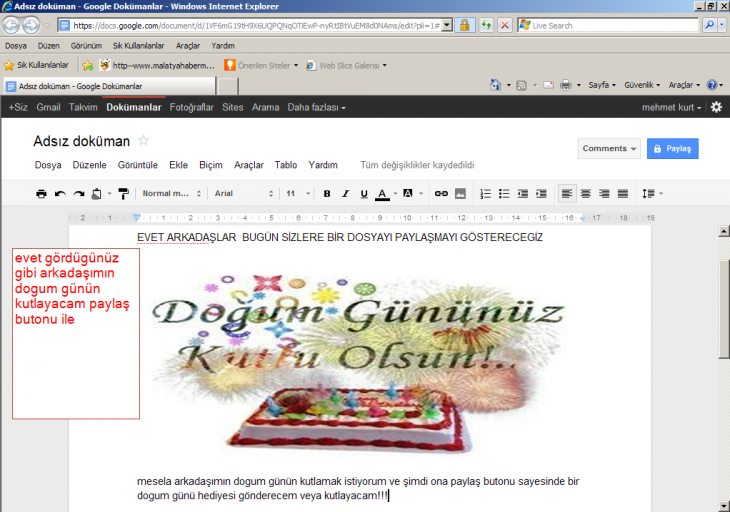The image size is (730, 512).
Task: Open the Docs Dosya menu
Action: tap(48, 165)
